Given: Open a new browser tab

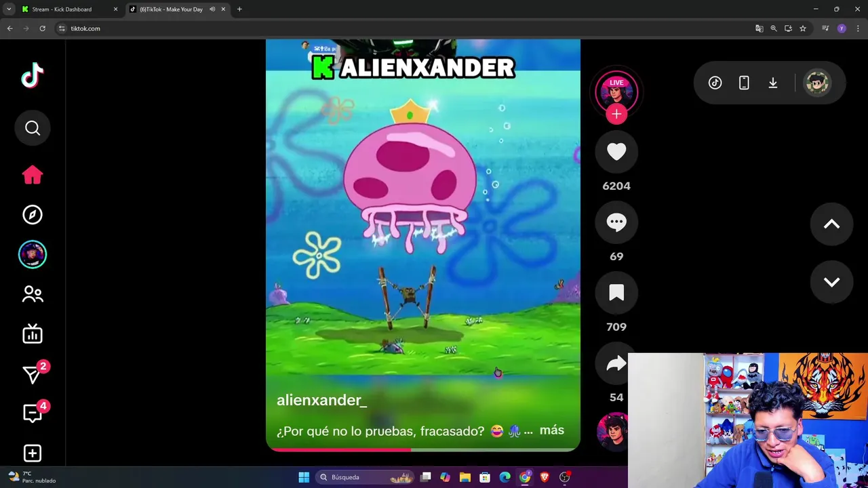Looking at the screenshot, I should pos(239,9).
